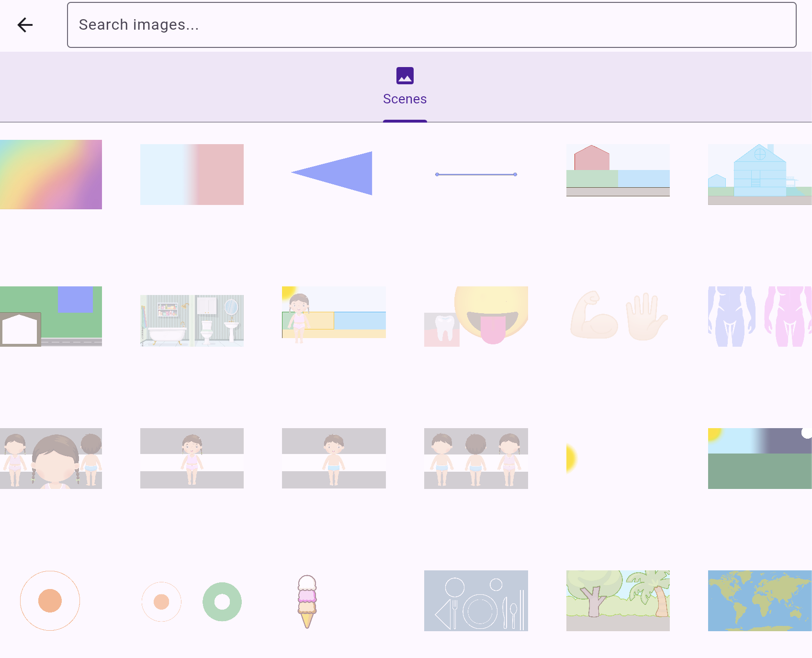
Task: Select the red barn scene
Action: pos(618,170)
